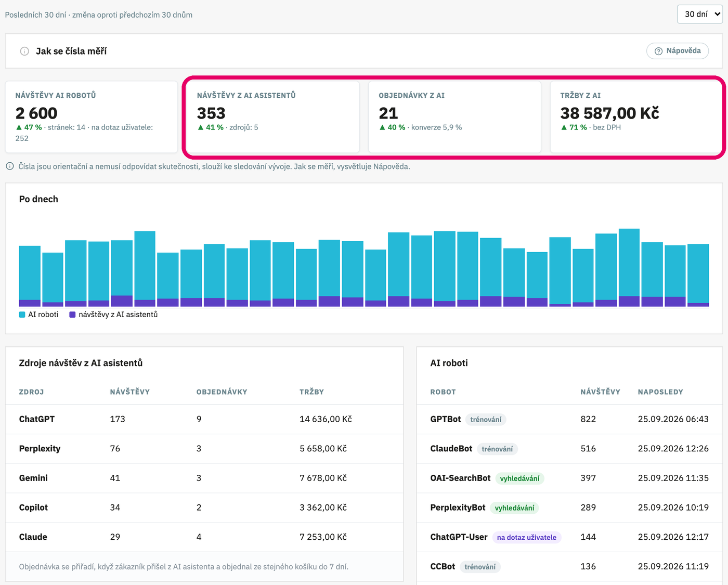This screenshot has height=585, width=728.
Task: Click the 38 587,00 Kč revenue value
Action: tap(609, 113)
